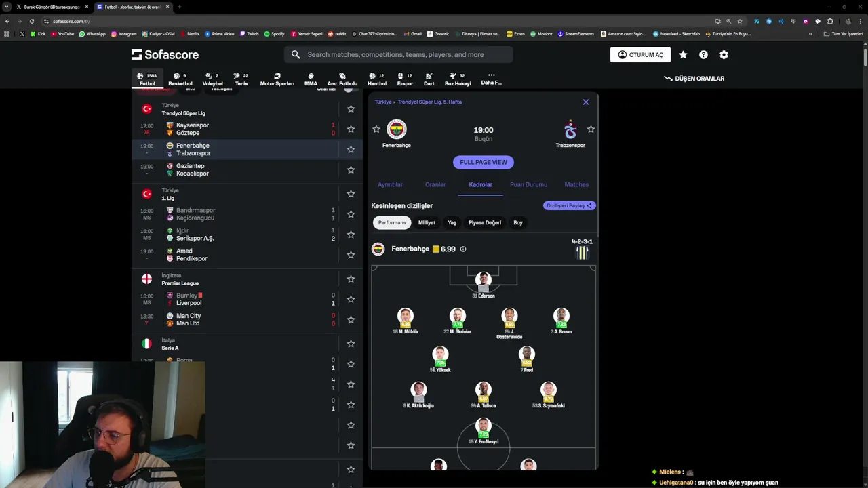This screenshot has height=488, width=868.
Task: Favorite the Bandırmaspor vs Keçiörengücü match
Action: [x=351, y=214]
